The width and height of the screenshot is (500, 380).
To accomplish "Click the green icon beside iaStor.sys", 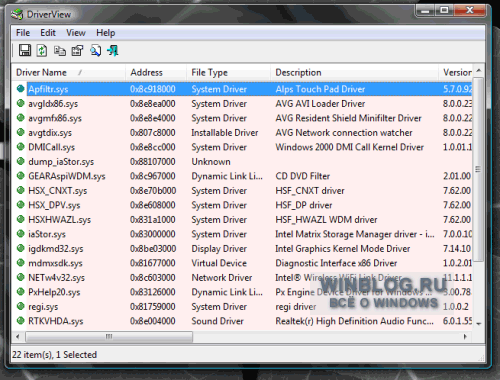I will 21,234.
